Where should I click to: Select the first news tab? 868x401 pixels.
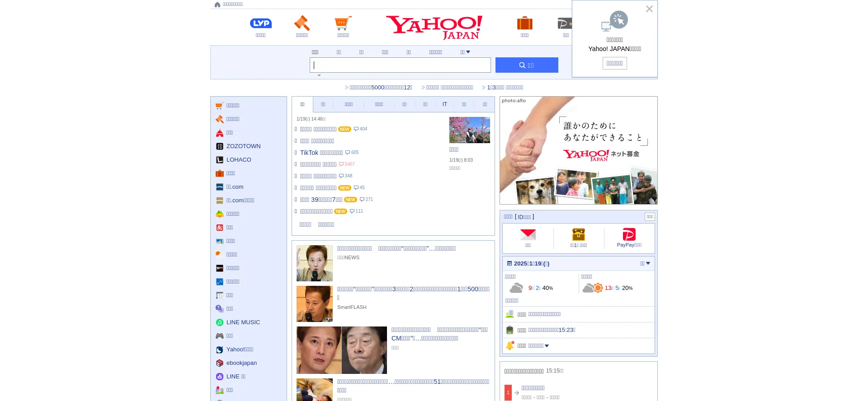(x=302, y=104)
